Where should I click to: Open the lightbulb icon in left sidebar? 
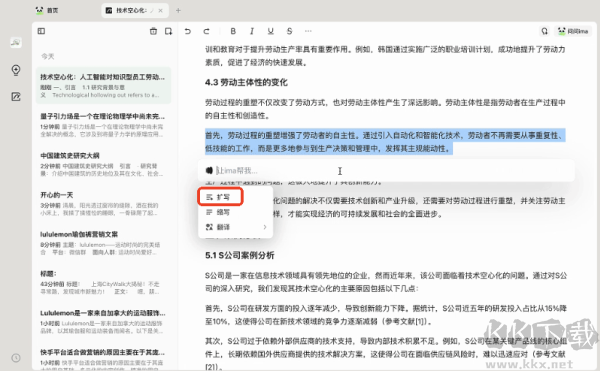tap(16, 70)
